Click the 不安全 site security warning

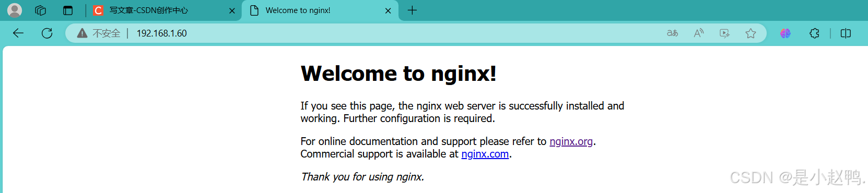99,33
